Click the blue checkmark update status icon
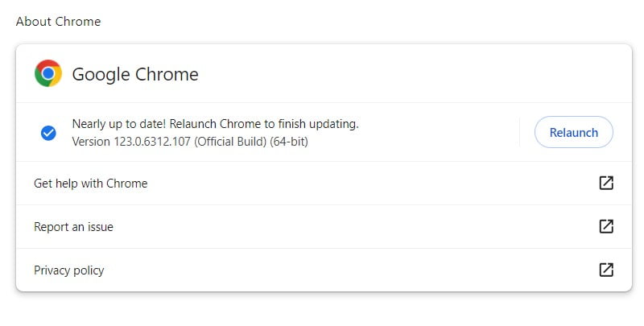 click(x=48, y=133)
